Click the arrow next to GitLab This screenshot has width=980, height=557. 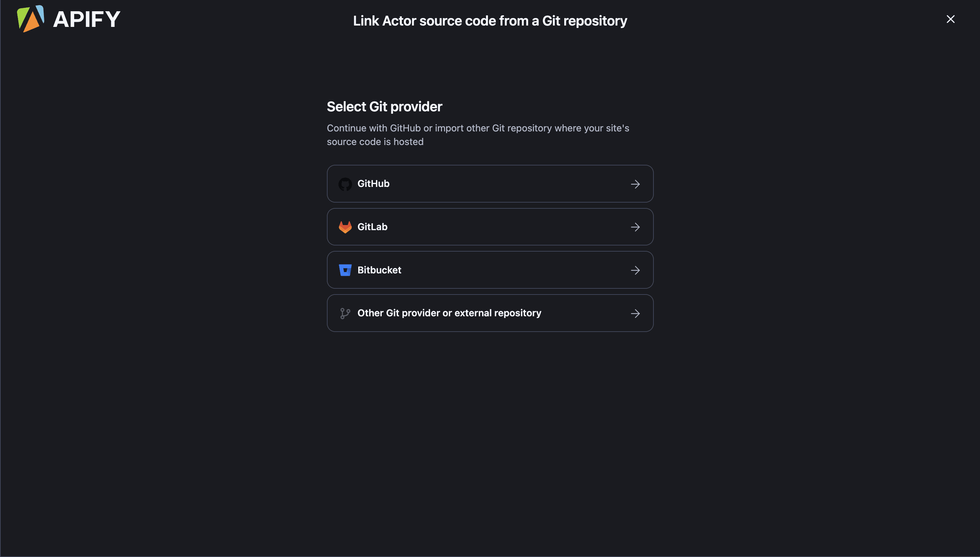coord(635,227)
